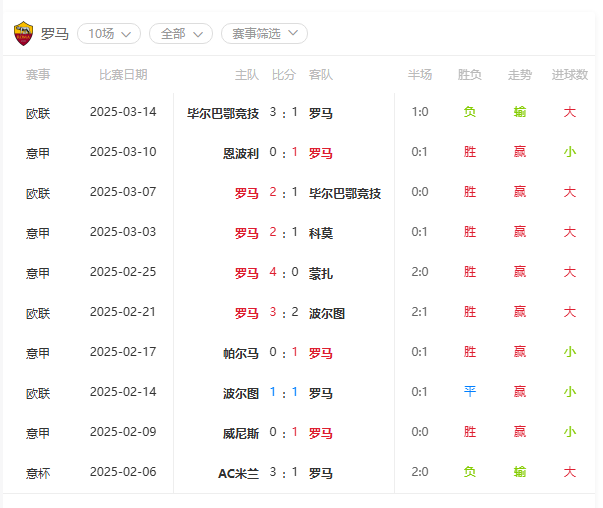Screen dimensions: 603x508
Task: Click the Roma team crest icon
Action: click(23, 33)
